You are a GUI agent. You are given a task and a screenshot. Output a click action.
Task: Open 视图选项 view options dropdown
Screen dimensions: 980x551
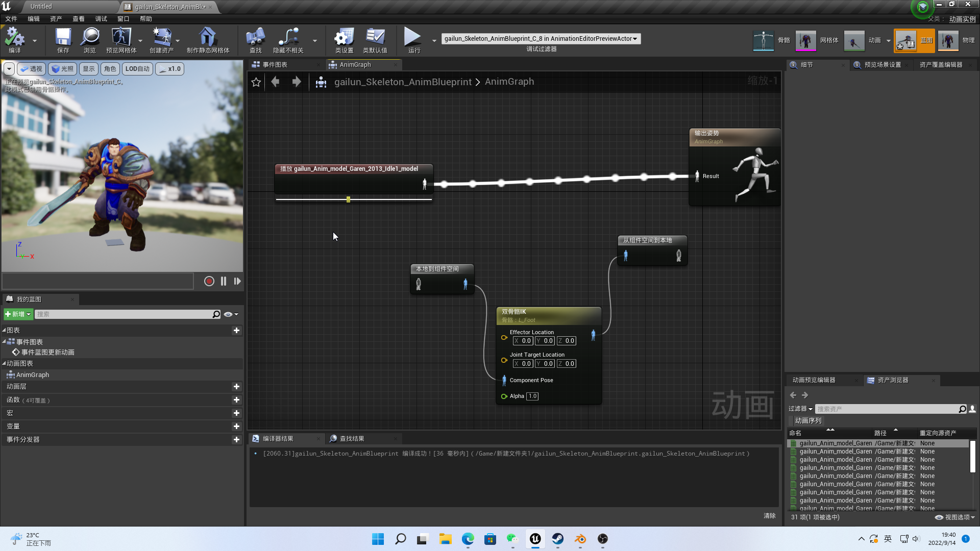[954, 517]
